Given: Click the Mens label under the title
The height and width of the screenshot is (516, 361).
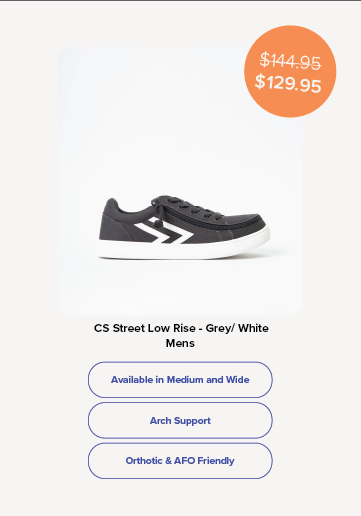Looking at the screenshot, I should pyautogui.click(x=180, y=343).
